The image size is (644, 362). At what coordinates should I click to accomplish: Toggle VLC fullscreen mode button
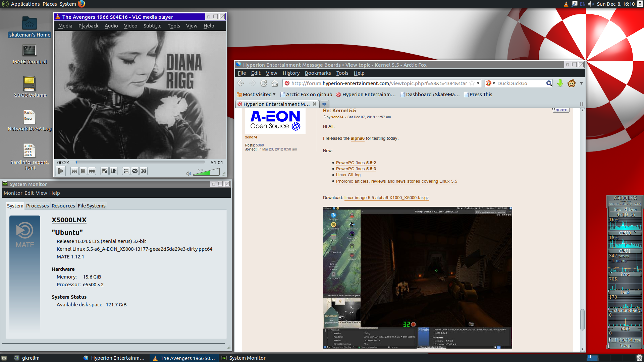pos(105,171)
